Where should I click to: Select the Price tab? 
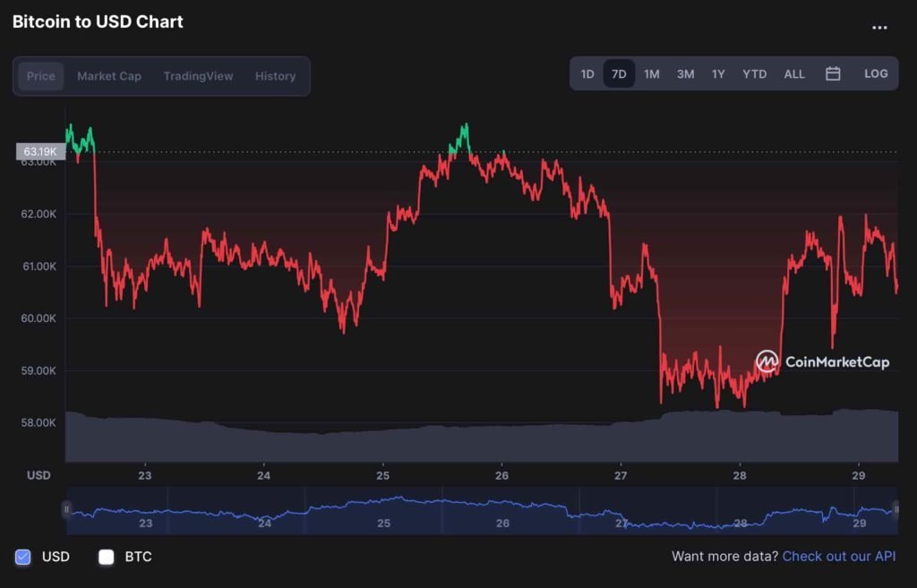pos(41,76)
